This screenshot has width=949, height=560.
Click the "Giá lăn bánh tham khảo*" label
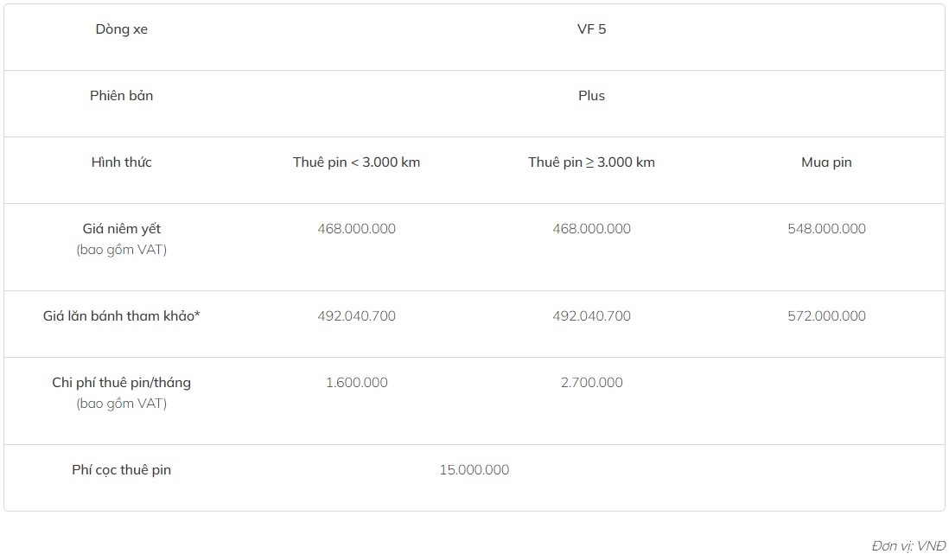(x=121, y=316)
